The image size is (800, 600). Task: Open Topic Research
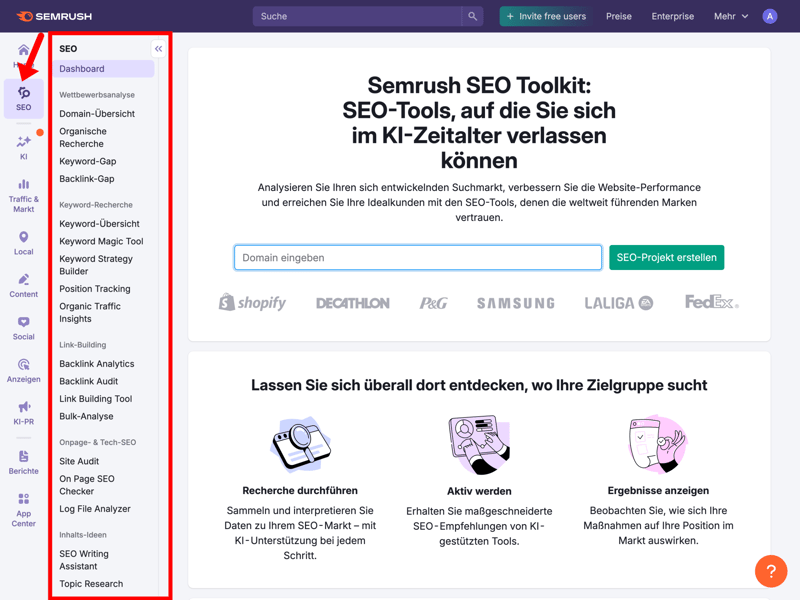click(x=91, y=584)
